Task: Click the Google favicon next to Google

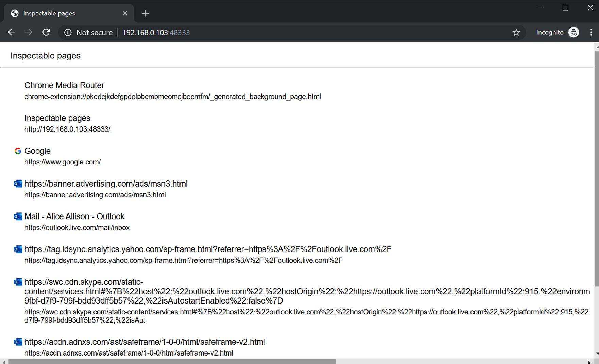Action: coord(18,151)
